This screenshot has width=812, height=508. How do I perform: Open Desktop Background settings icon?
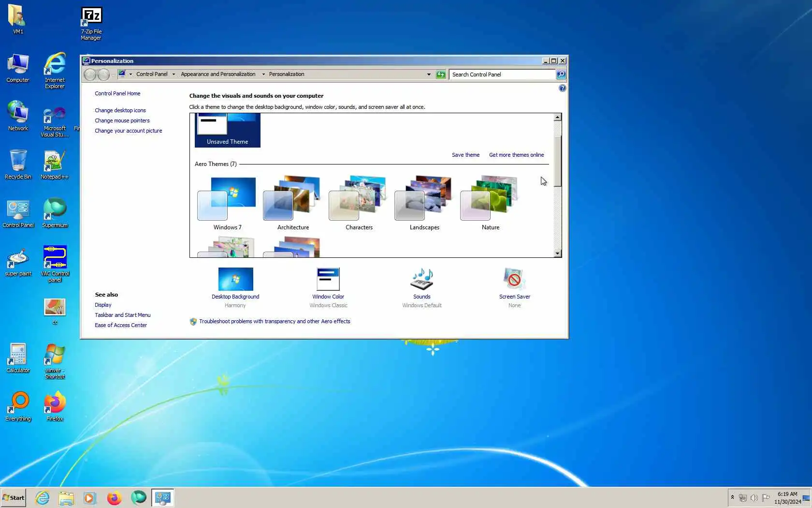(235, 280)
